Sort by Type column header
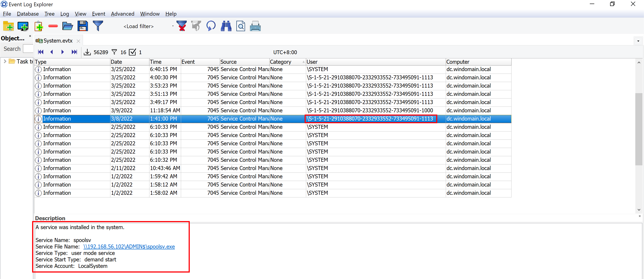 pos(72,62)
